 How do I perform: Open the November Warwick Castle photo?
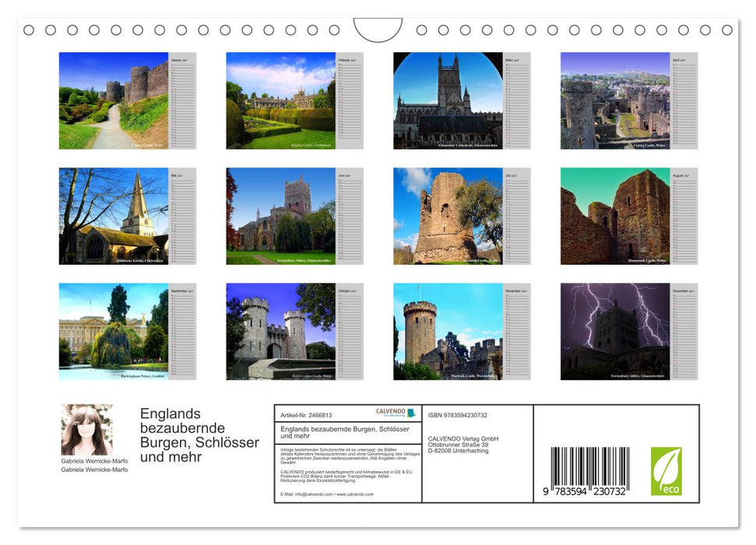(x=448, y=332)
